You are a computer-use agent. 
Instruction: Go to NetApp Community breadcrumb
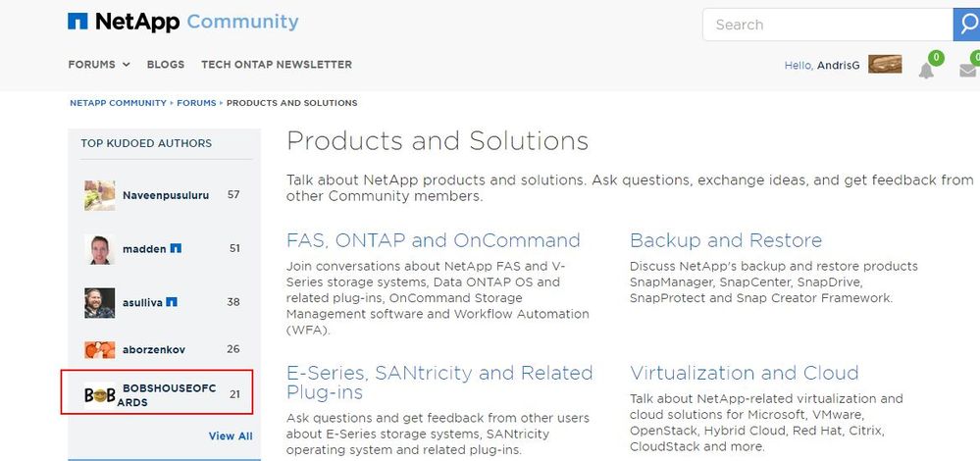[x=118, y=103]
